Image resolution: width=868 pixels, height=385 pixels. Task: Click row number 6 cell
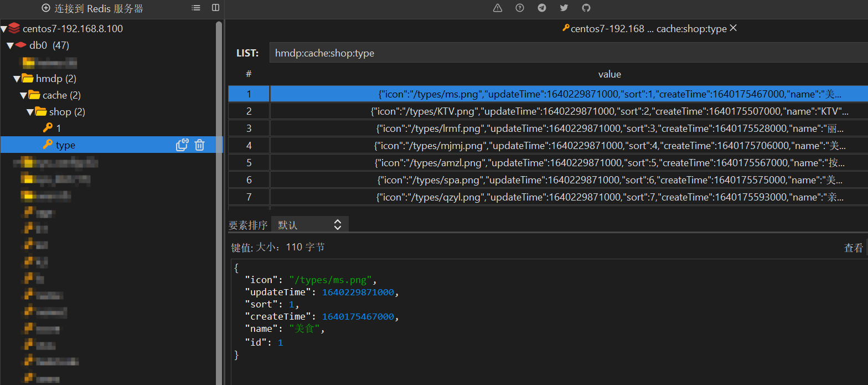249,180
